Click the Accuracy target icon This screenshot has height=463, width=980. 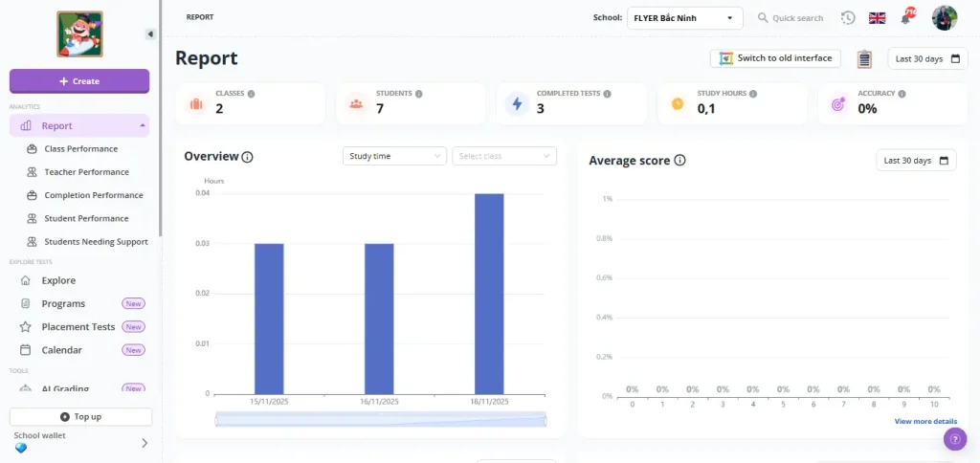(838, 103)
